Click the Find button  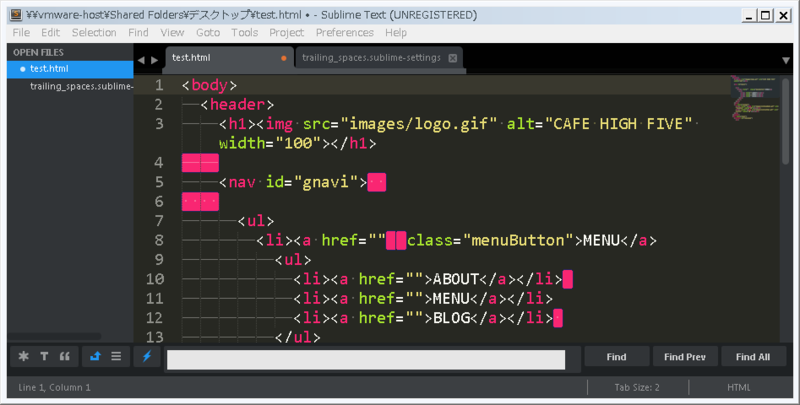tap(616, 357)
